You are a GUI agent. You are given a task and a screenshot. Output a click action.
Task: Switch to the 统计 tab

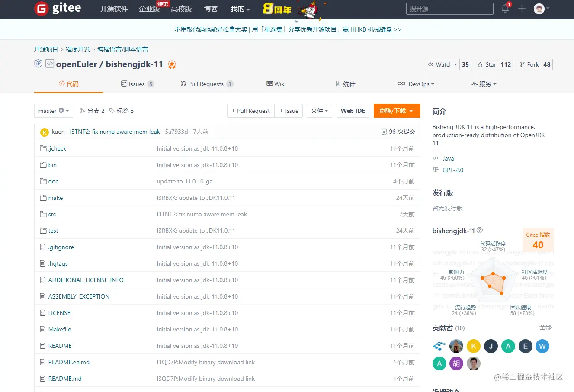(345, 84)
